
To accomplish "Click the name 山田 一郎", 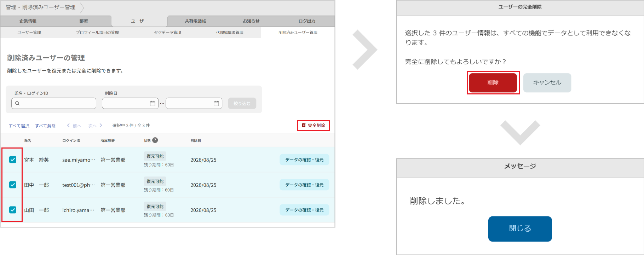I will tap(36, 210).
